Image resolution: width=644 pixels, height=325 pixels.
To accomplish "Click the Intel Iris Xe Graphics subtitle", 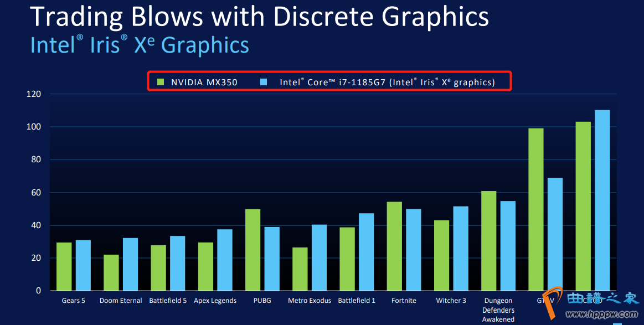I will click(x=140, y=45).
